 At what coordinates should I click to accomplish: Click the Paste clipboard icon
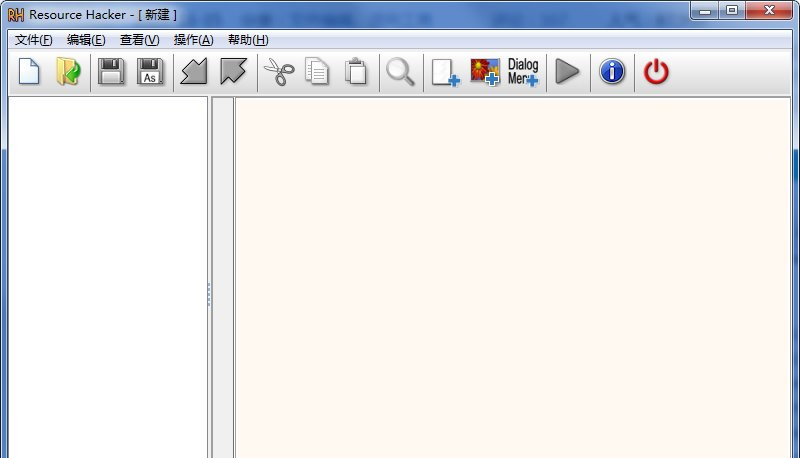click(x=355, y=72)
